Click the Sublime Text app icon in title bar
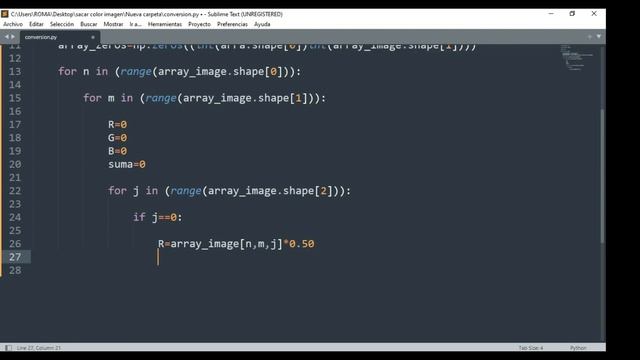This screenshot has height=360, width=640. tap(5, 14)
